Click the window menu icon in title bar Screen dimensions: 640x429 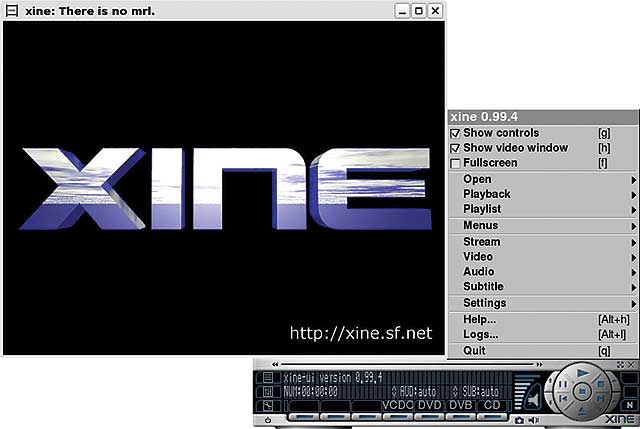click(x=12, y=11)
